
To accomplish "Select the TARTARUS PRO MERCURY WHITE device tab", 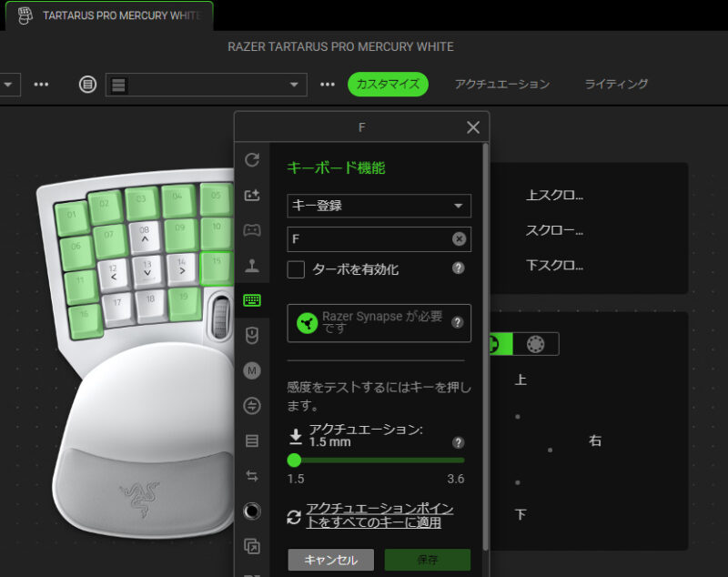I will tap(109, 15).
